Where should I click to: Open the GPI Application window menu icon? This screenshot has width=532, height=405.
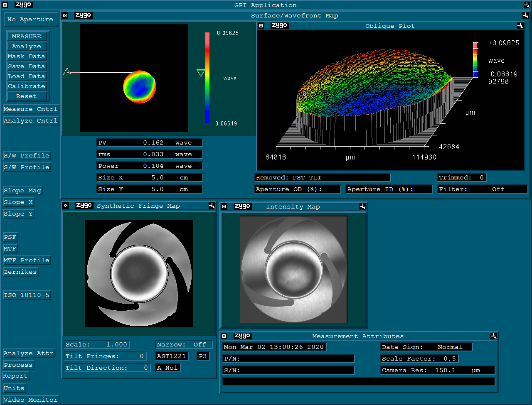5,5
